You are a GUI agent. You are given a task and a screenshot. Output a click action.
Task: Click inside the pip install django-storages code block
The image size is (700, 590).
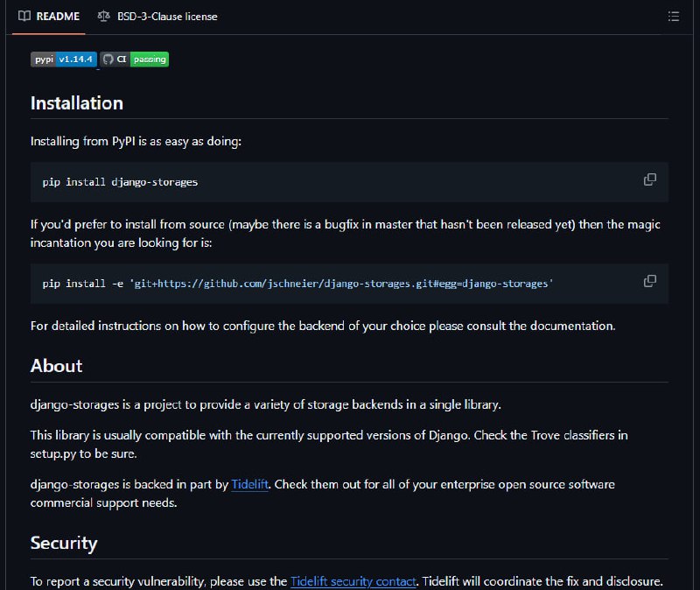[349, 182]
